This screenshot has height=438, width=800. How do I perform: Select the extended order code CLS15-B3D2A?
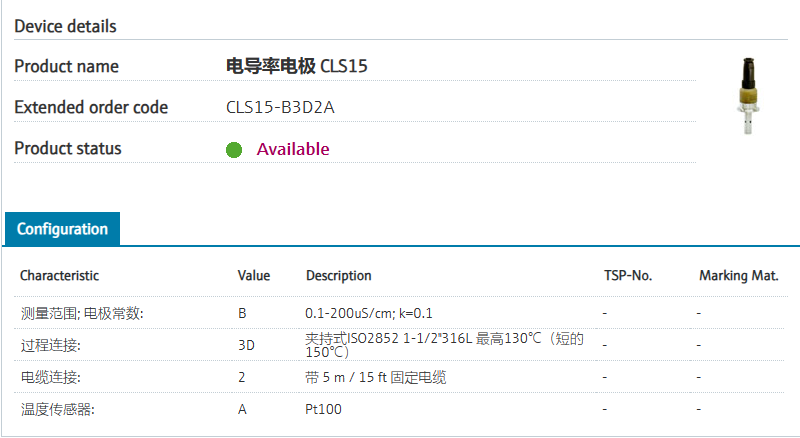(x=280, y=107)
